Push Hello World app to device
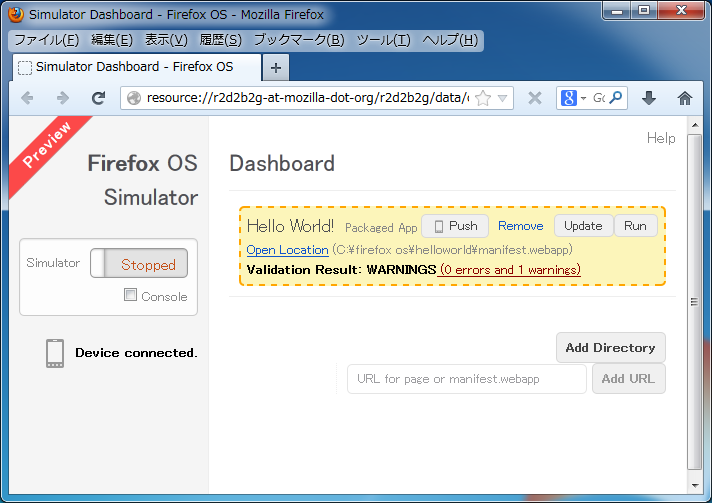This screenshot has width=712, height=503. coord(455,226)
